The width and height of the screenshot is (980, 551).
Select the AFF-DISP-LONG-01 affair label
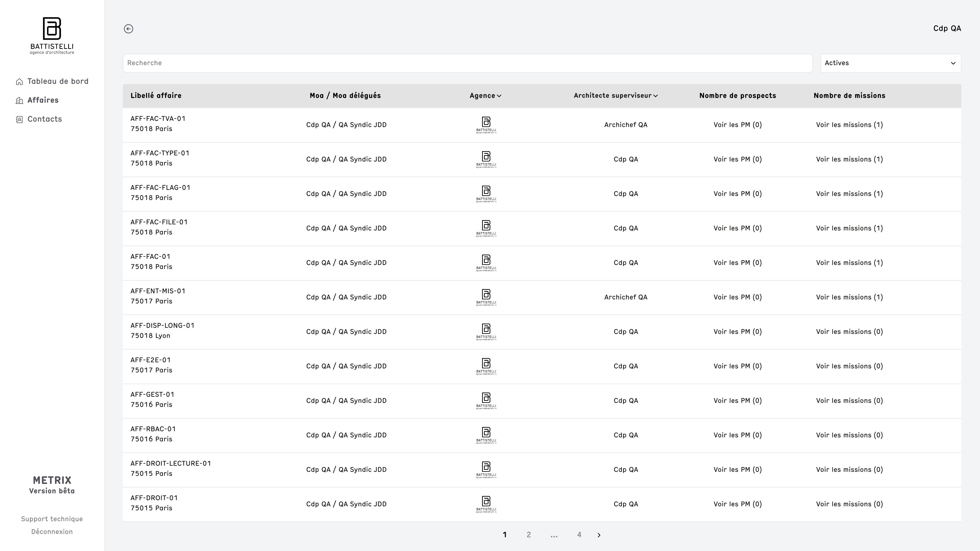[x=162, y=325]
